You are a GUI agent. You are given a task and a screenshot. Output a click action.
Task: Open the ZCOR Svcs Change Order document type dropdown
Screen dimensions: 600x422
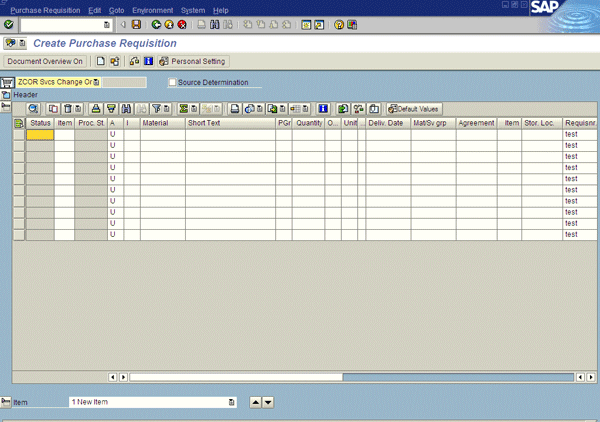[97, 82]
